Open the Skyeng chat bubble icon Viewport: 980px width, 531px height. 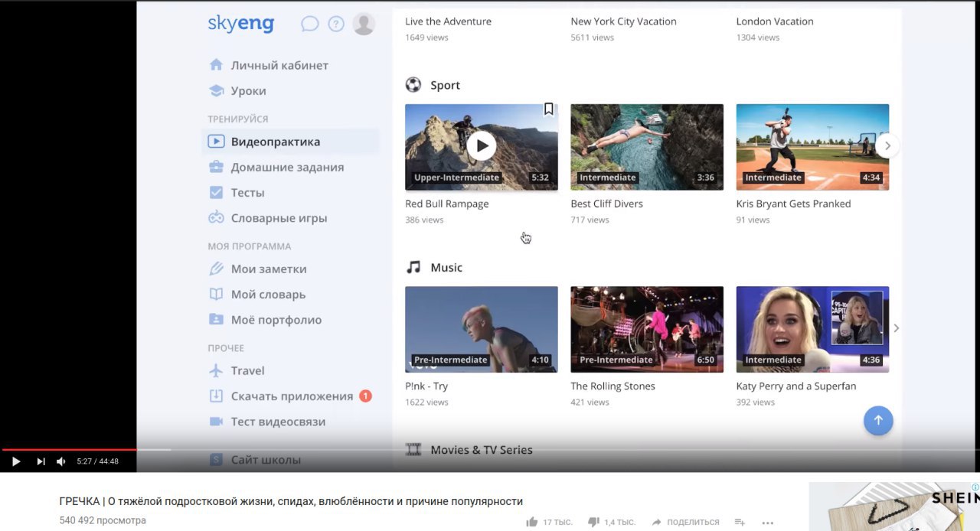point(310,24)
